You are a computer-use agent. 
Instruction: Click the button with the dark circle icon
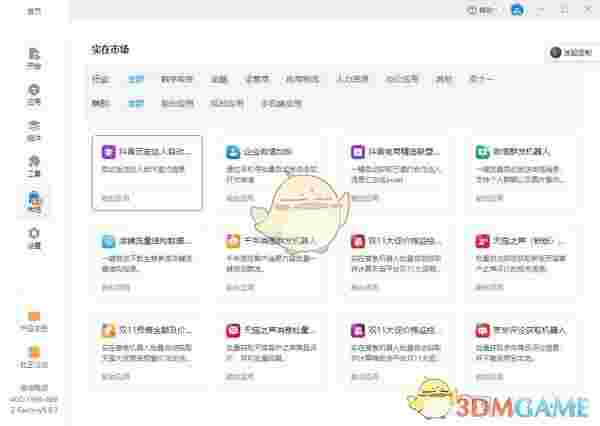tap(571, 52)
